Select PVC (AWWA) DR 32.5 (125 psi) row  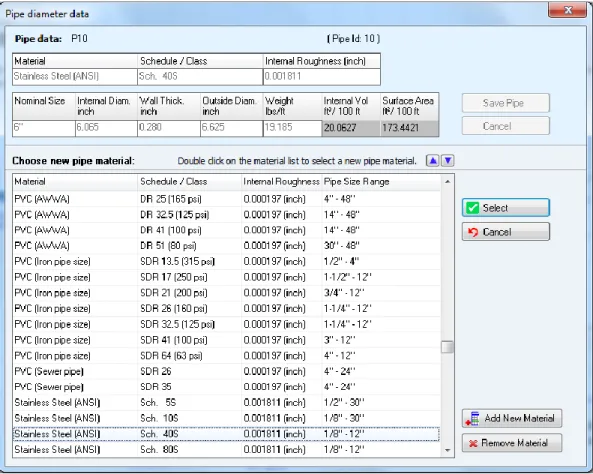pyautogui.click(x=227, y=215)
